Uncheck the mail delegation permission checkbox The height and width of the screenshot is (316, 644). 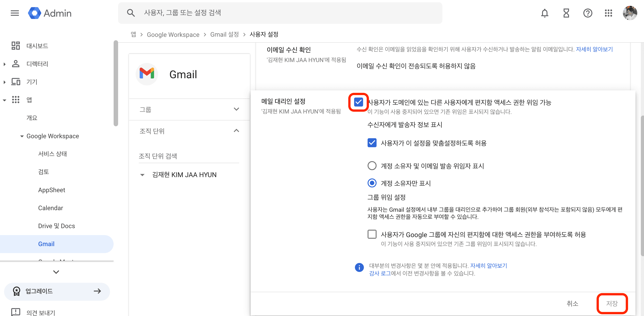pyautogui.click(x=359, y=102)
